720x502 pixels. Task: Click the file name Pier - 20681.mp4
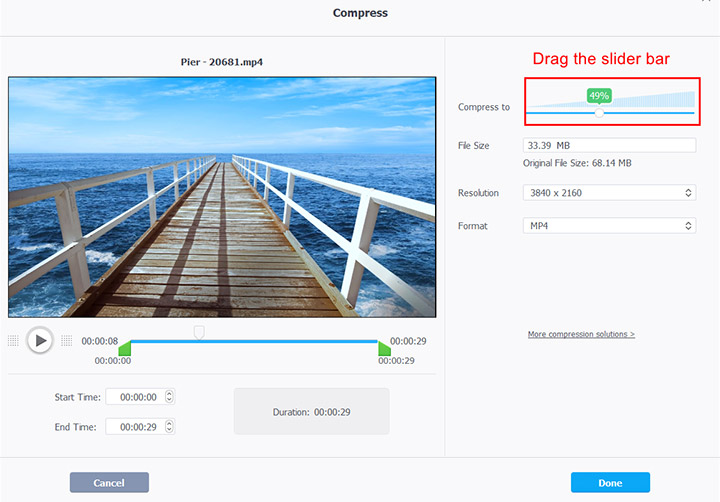pos(222,62)
